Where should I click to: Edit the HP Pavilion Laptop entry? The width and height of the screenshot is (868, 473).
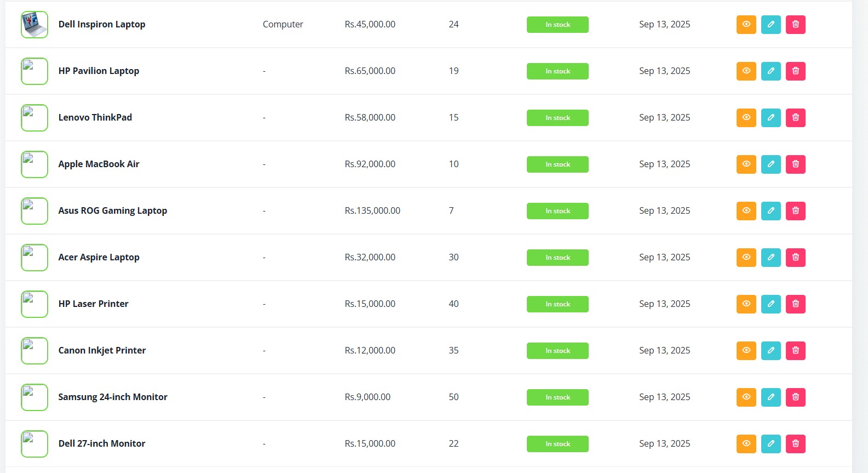[x=771, y=71]
